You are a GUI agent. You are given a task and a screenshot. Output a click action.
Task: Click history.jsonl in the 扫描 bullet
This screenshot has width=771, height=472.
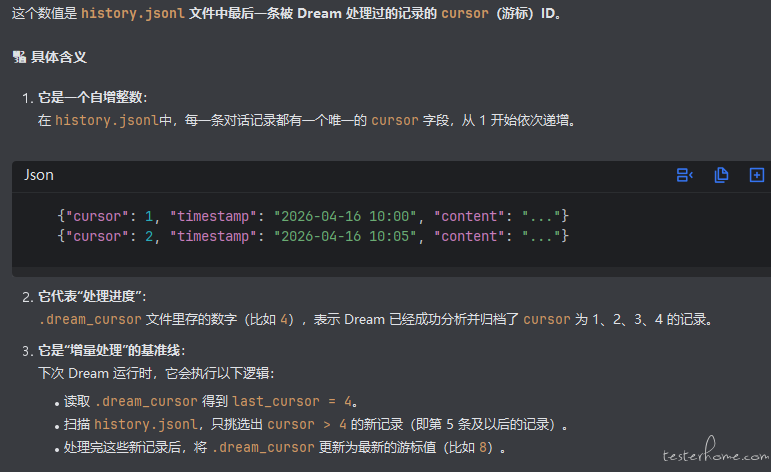pos(140,424)
